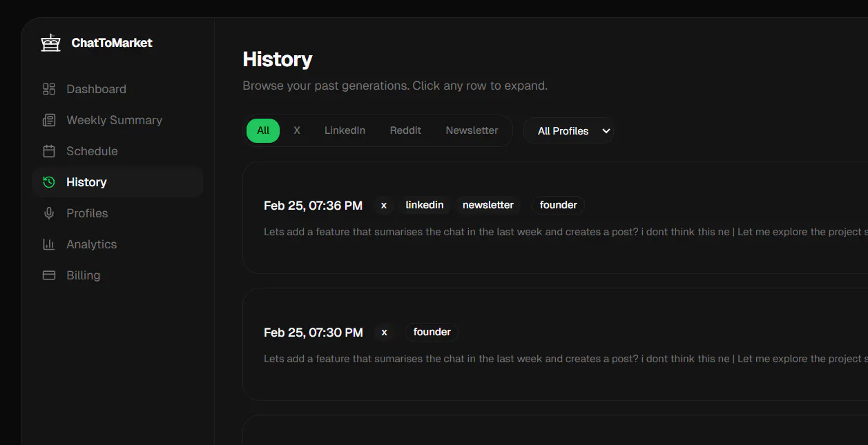Select History in the sidebar
868x445 pixels.
[x=117, y=182]
